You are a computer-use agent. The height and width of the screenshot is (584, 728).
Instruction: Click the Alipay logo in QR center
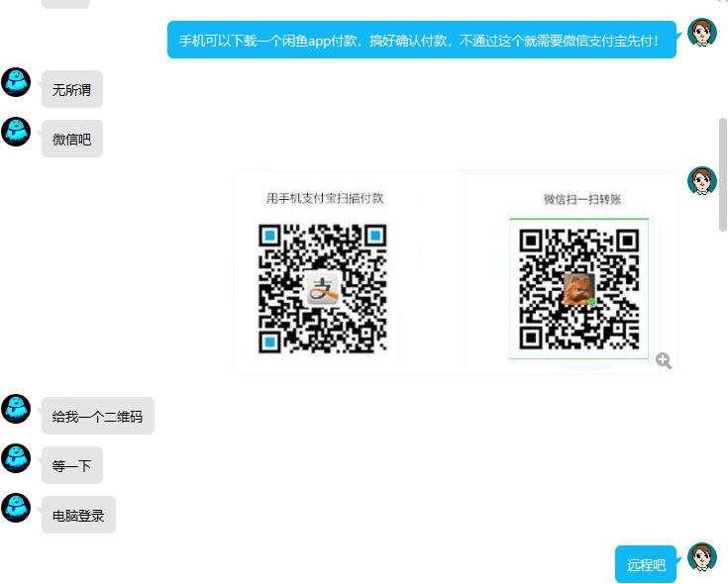323,288
